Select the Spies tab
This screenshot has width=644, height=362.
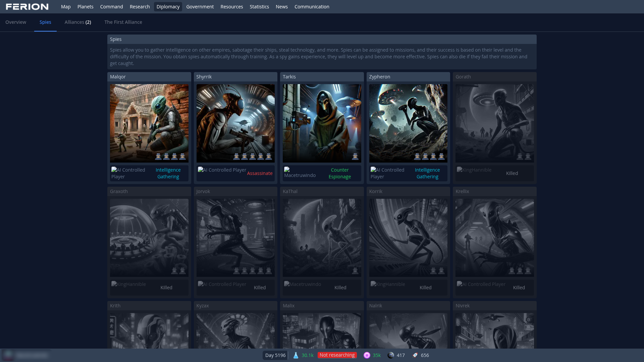coord(45,22)
